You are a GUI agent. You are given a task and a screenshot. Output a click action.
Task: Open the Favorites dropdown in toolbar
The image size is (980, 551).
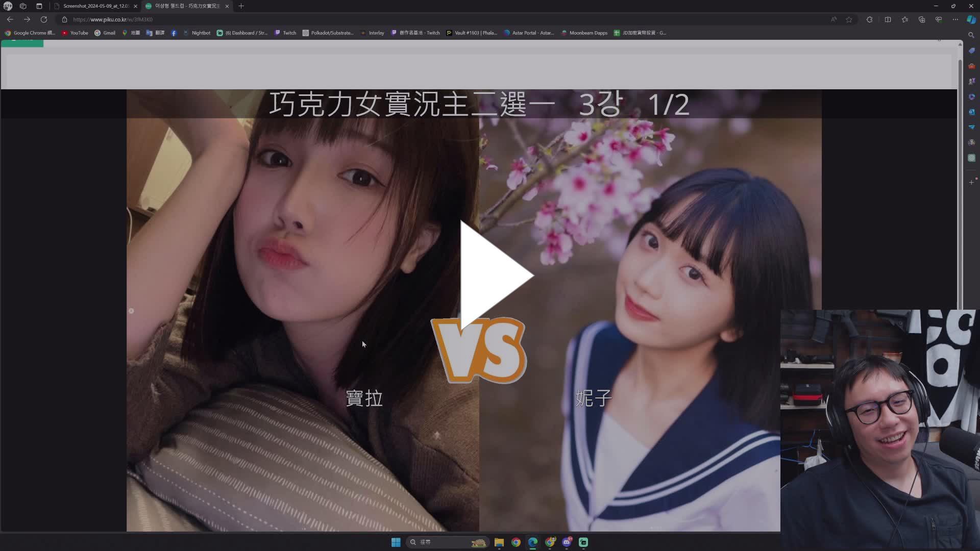[x=905, y=19]
